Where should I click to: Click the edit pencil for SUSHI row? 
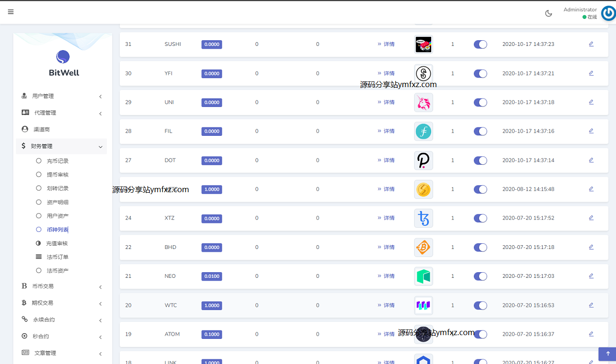point(591,44)
